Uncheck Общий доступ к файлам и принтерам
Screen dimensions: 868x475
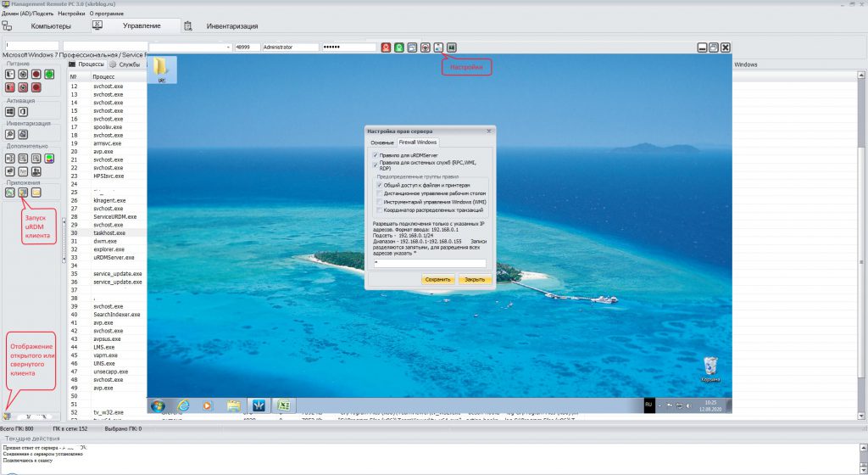click(x=380, y=186)
